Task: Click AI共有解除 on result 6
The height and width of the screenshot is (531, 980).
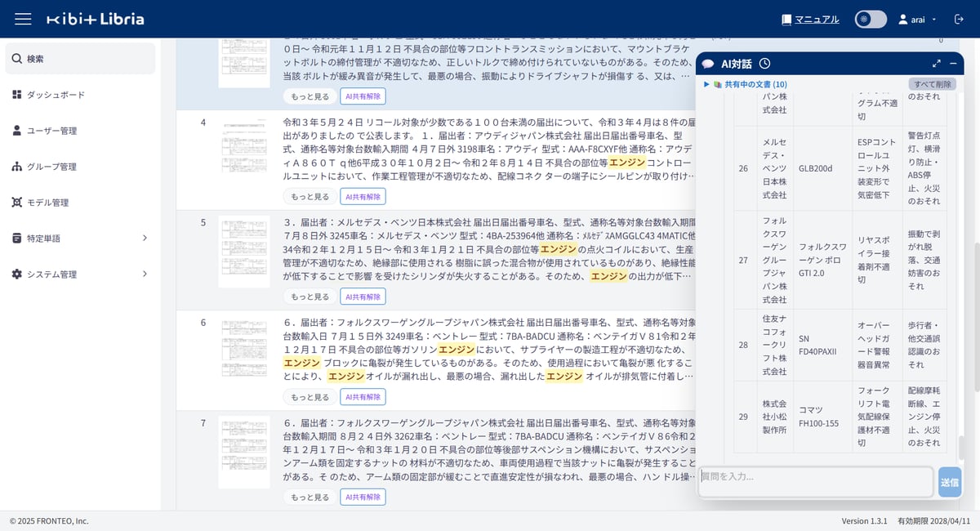Action: pyautogui.click(x=363, y=397)
